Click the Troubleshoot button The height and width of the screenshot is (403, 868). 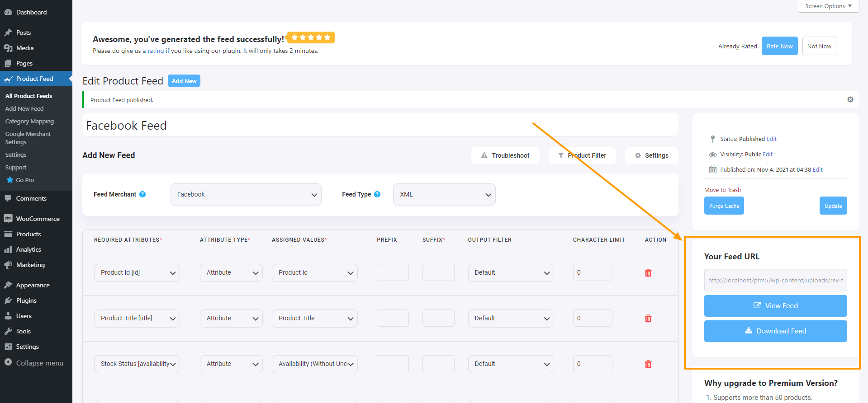[x=505, y=155]
